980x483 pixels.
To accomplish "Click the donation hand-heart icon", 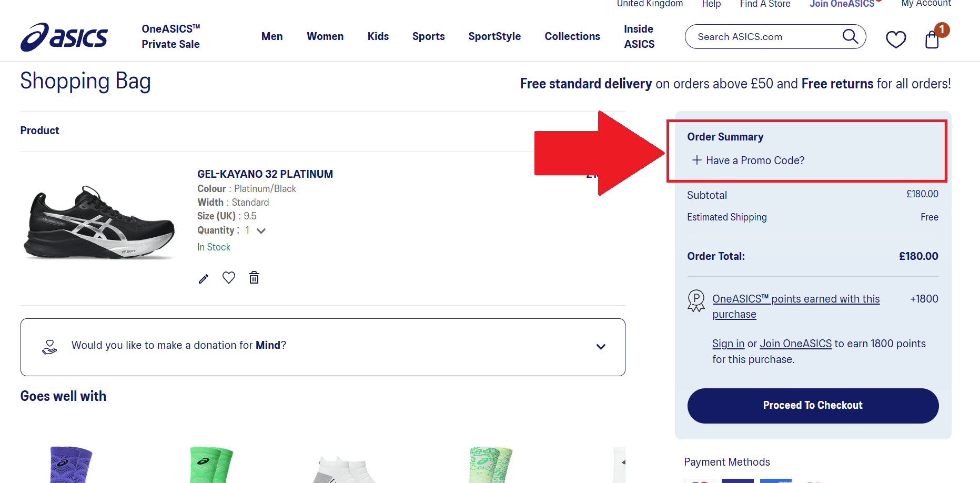I will [x=49, y=347].
